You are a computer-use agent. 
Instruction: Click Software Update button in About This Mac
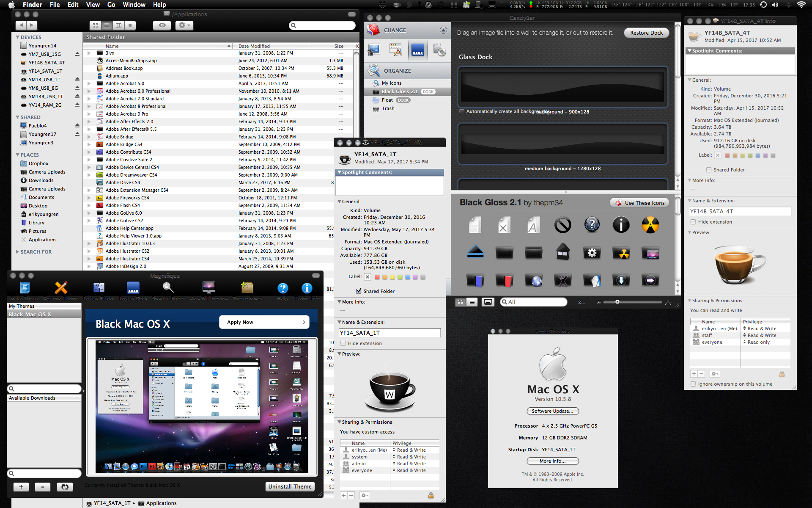(x=553, y=411)
